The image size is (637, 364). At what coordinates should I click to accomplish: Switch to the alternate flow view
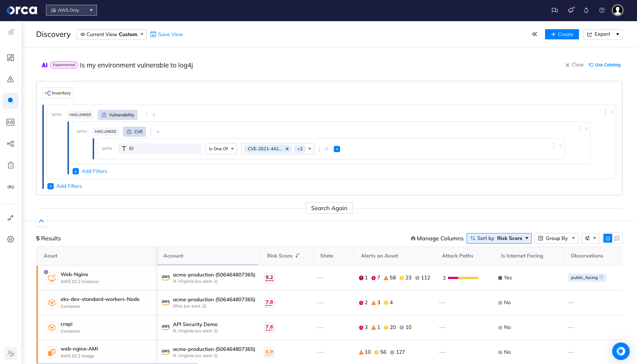(617, 239)
